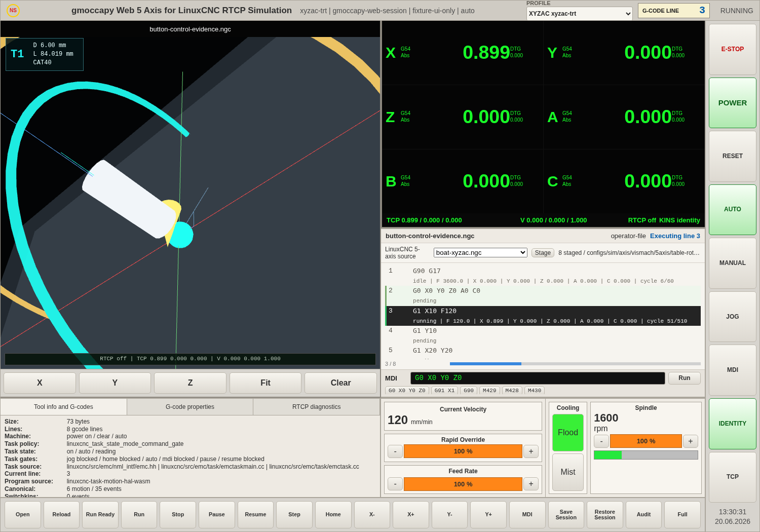Run the MDI command
The height and width of the screenshot is (532, 760).
tap(685, 378)
